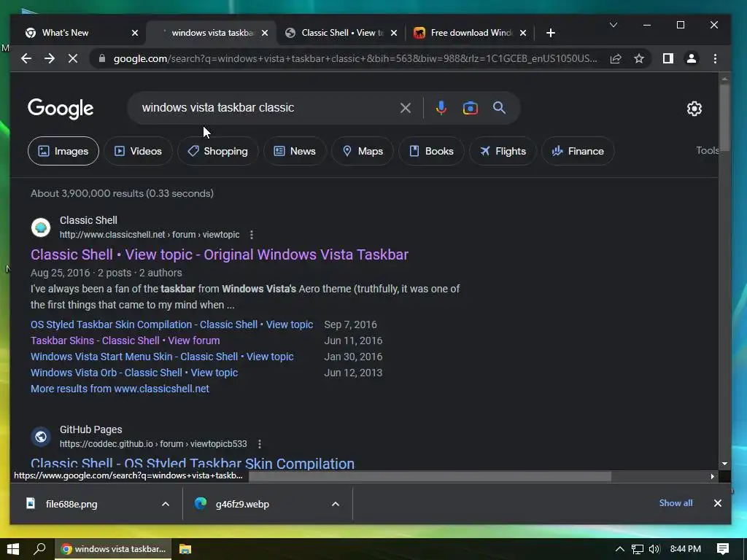The width and height of the screenshot is (747, 560).
Task: Search by image camera icon
Action: coord(471,108)
